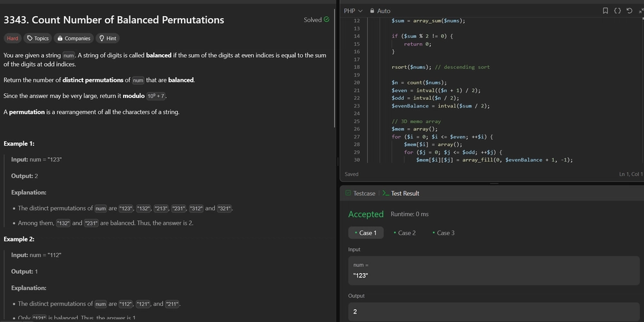This screenshot has height=322, width=644.
Task: Click the array_fill code on line 30
Action: pyautogui.click(x=494, y=160)
